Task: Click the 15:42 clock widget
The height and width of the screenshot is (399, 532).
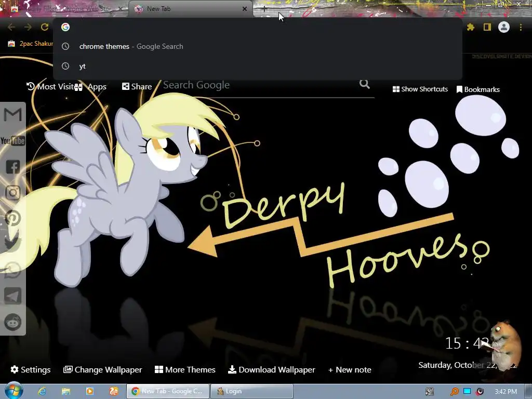Action: (467, 343)
